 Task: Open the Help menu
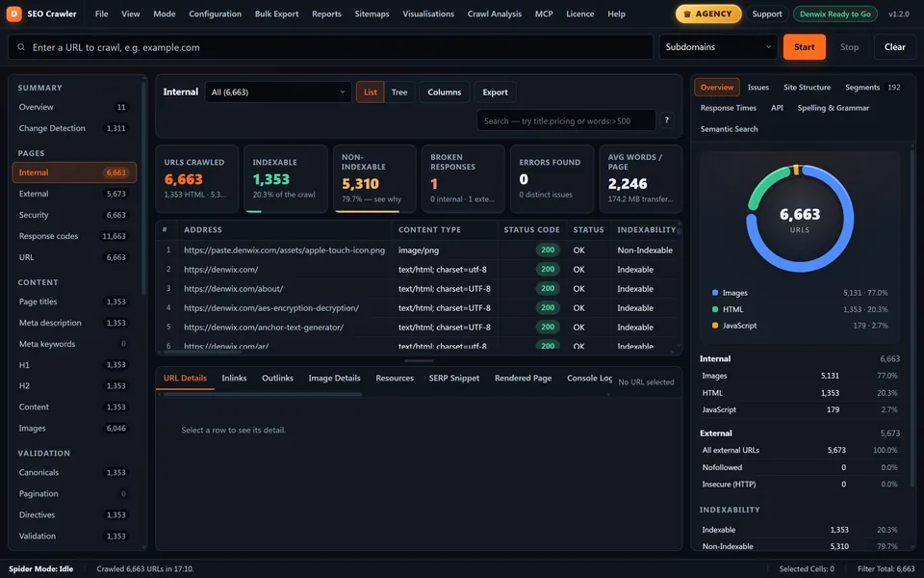click(616, 13)
